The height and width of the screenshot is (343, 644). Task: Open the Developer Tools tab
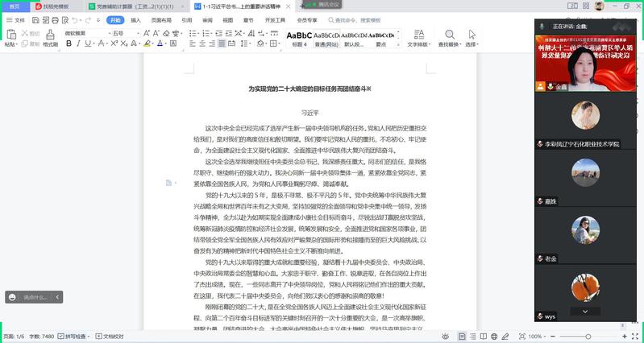(275, 20)
